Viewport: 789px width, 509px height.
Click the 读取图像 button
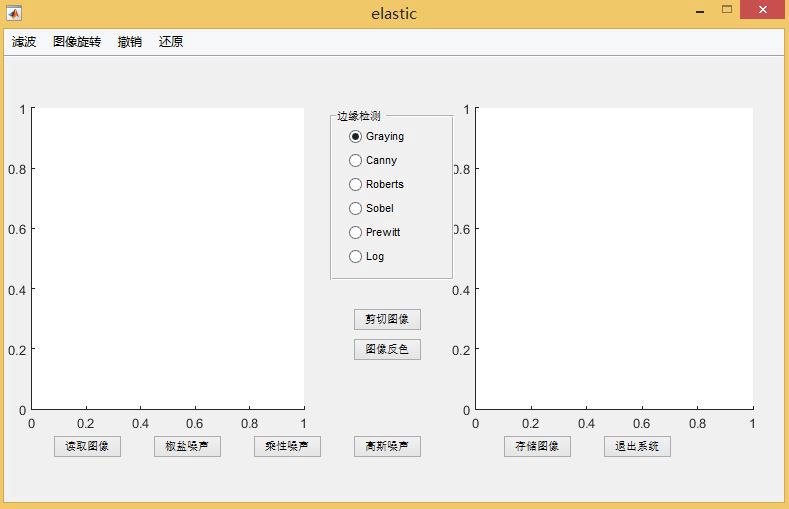tap(88, 447)
